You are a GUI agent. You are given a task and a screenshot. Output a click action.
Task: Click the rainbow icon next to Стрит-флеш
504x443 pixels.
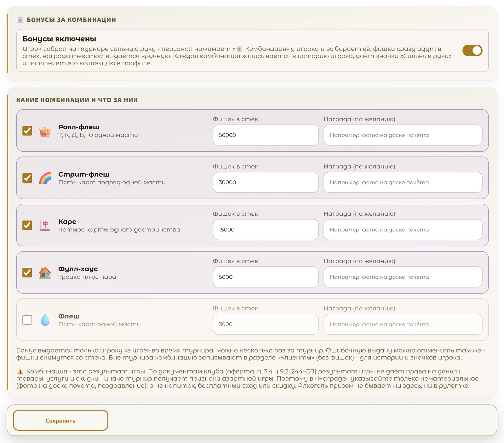click(45, 178)
